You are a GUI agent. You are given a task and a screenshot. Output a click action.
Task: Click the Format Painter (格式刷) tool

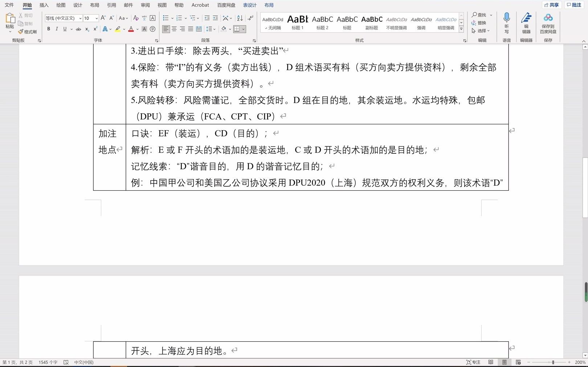(x=28, y=32)
